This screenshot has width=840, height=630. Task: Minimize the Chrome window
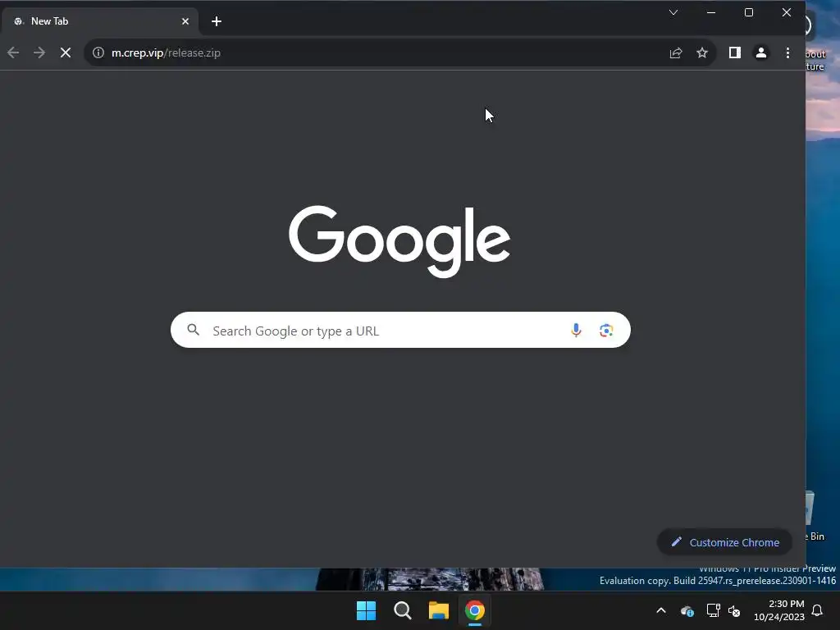click(711, 12)
